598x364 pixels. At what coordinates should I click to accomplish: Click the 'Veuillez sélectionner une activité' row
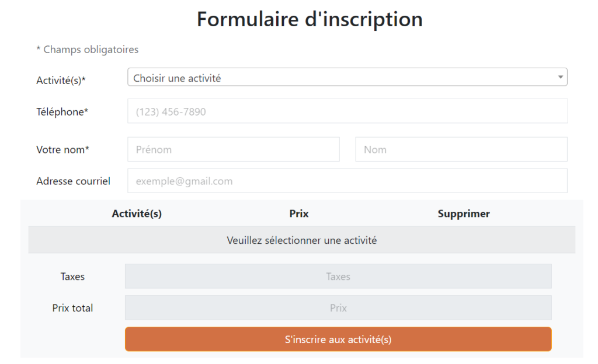click(301, 240)
